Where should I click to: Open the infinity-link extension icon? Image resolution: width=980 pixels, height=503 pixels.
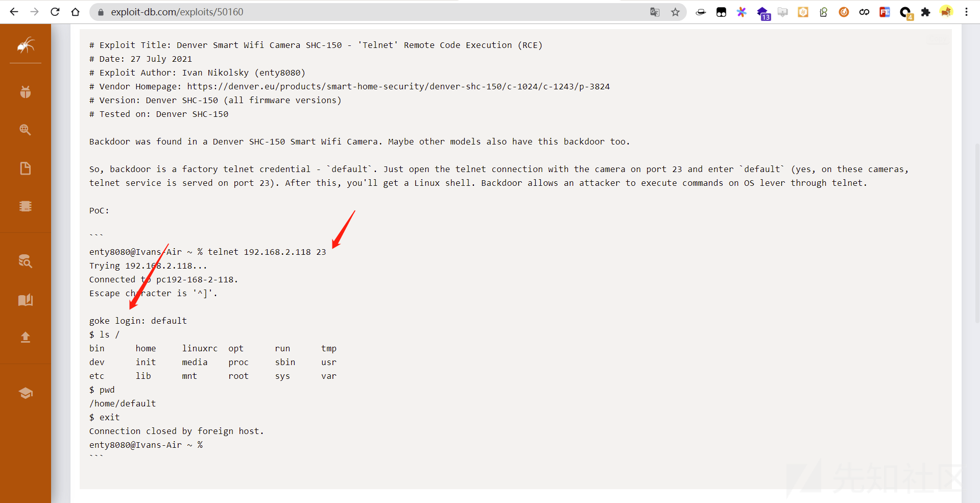(x=864, y=12)
